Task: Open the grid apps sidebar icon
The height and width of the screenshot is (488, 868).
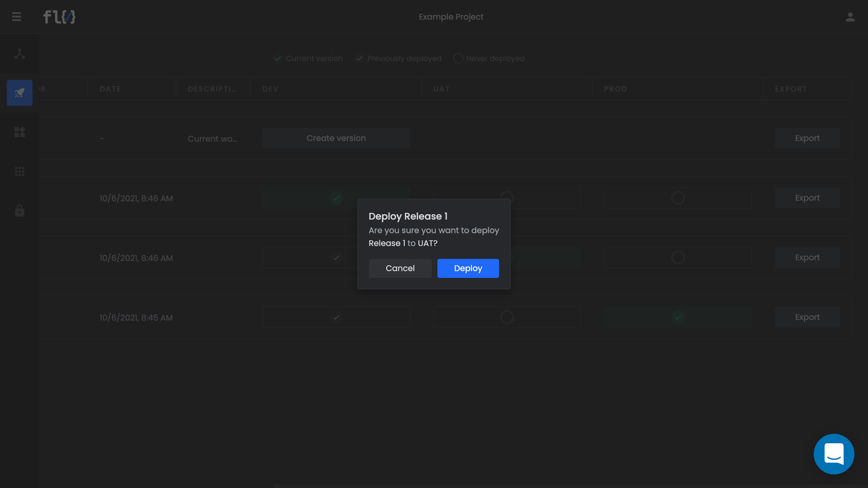Action: click(20, 171)
